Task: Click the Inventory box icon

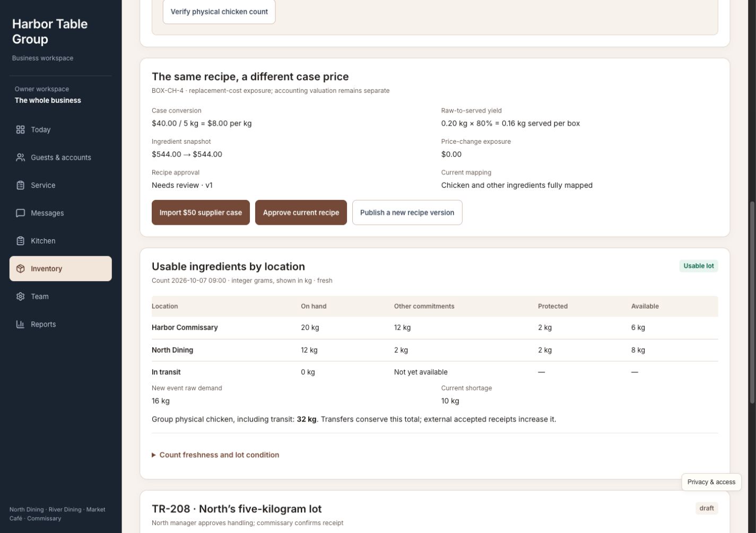Action: [20, 269]
